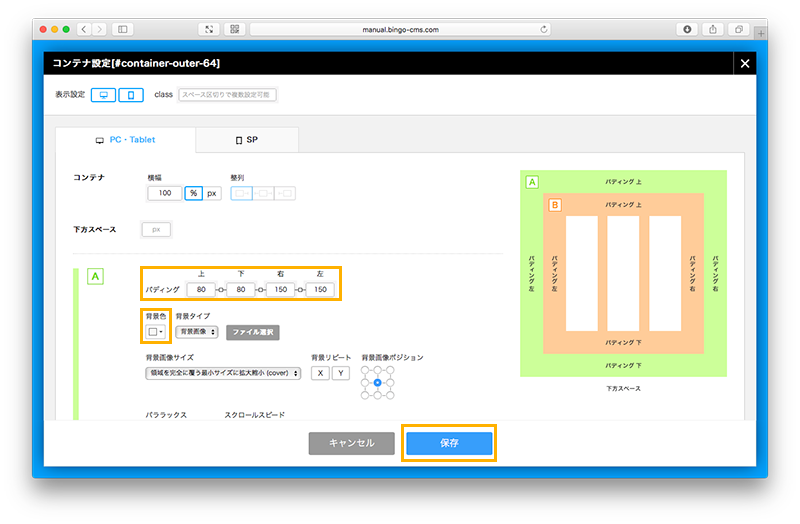Screen dimensions: 800x524
Task: Choose left alignment icon under 整列
Action: (x=242, y=193)
